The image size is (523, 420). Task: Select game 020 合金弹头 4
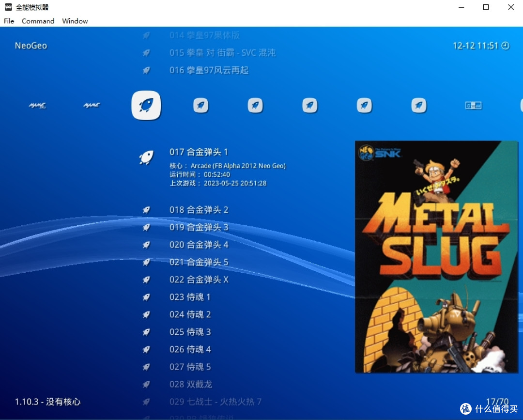(x=199, y=245)
